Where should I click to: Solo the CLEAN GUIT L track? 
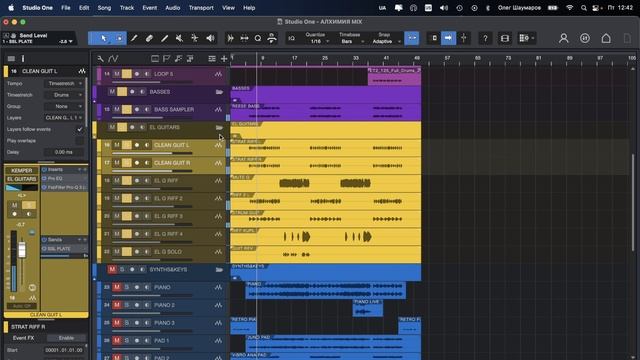coord(127,145)
